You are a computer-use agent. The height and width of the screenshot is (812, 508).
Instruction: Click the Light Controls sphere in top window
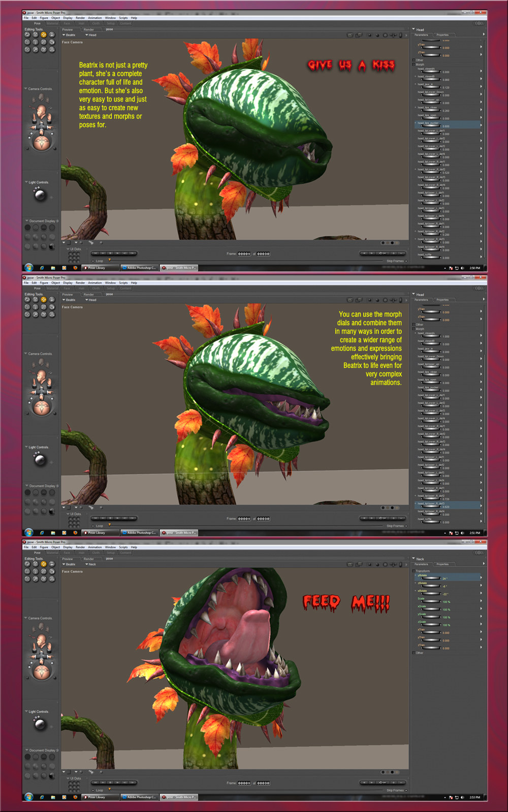tap(40, 195)
